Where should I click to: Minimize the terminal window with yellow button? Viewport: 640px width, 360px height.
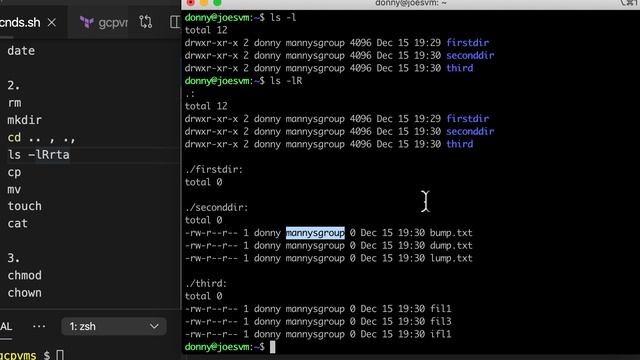coord(204,3)
